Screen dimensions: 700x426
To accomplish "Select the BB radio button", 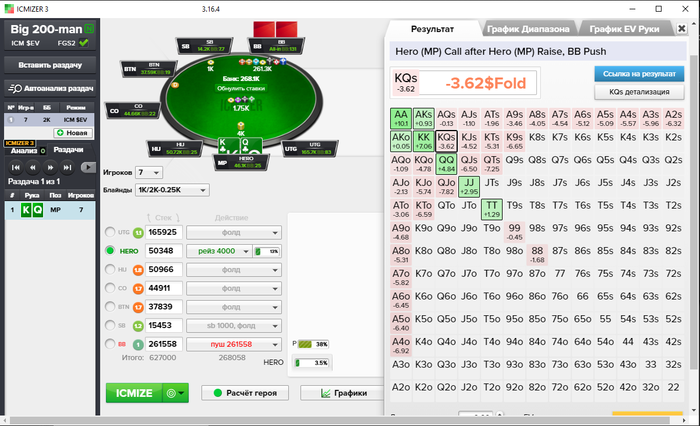I will [x=110, y=344].
